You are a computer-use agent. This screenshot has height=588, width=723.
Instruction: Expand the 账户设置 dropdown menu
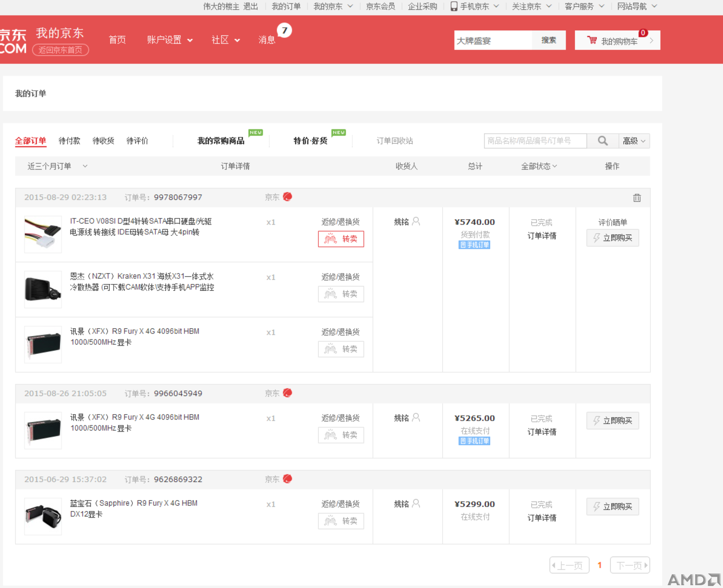coord(170,40)
